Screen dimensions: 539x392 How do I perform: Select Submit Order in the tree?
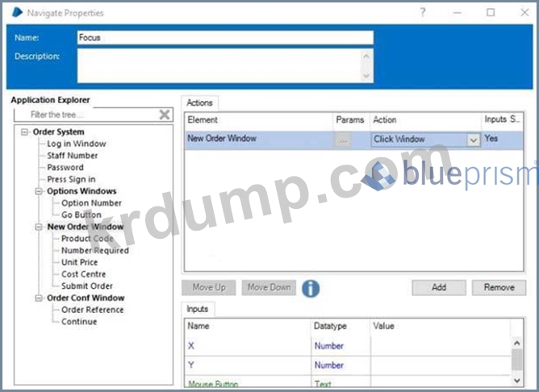[x=87, y=286]
